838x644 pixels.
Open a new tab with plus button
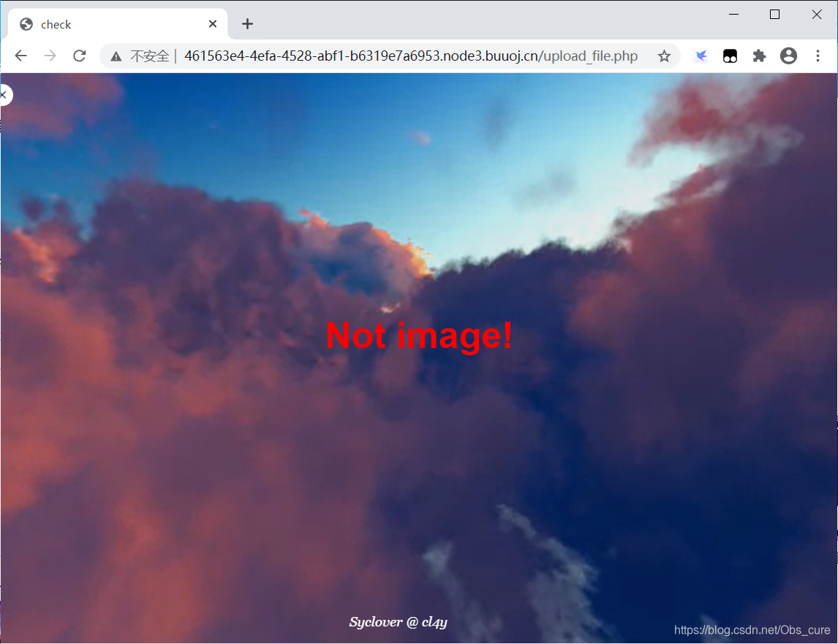coord(247,24)
